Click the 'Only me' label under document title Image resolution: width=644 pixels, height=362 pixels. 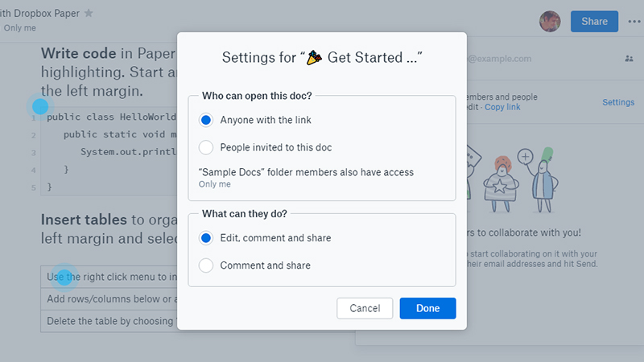(19, 28)
